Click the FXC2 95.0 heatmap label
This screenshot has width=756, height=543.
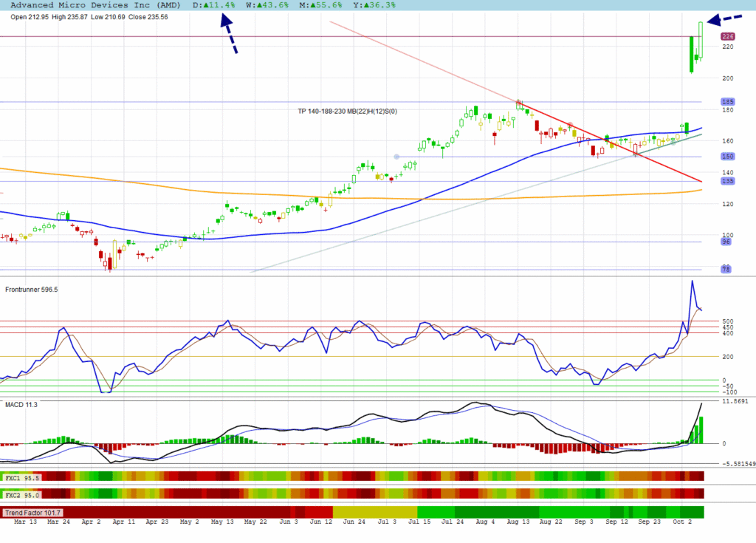click(22, 494)
